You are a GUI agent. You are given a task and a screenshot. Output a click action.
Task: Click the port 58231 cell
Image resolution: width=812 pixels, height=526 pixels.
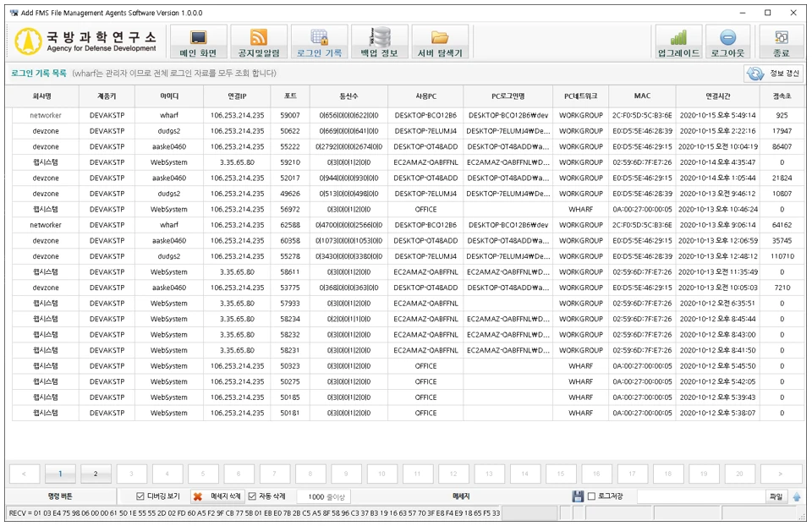click(290, 350)
